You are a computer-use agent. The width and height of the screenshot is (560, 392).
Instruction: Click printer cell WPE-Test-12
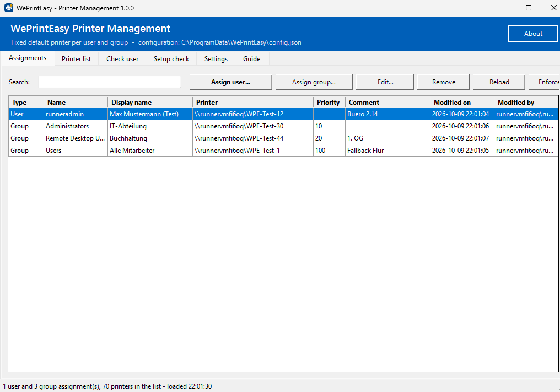(x=253, y=114)
